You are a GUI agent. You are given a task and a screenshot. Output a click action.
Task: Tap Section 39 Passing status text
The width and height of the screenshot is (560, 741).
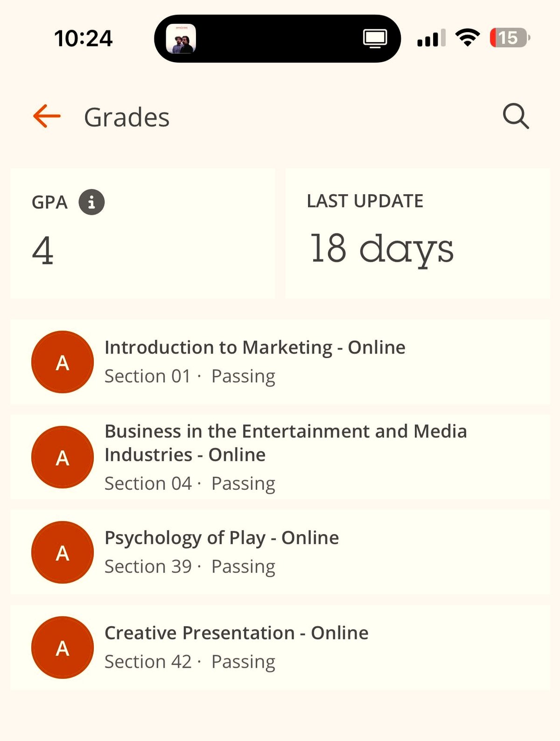click(x=189, y=567)
